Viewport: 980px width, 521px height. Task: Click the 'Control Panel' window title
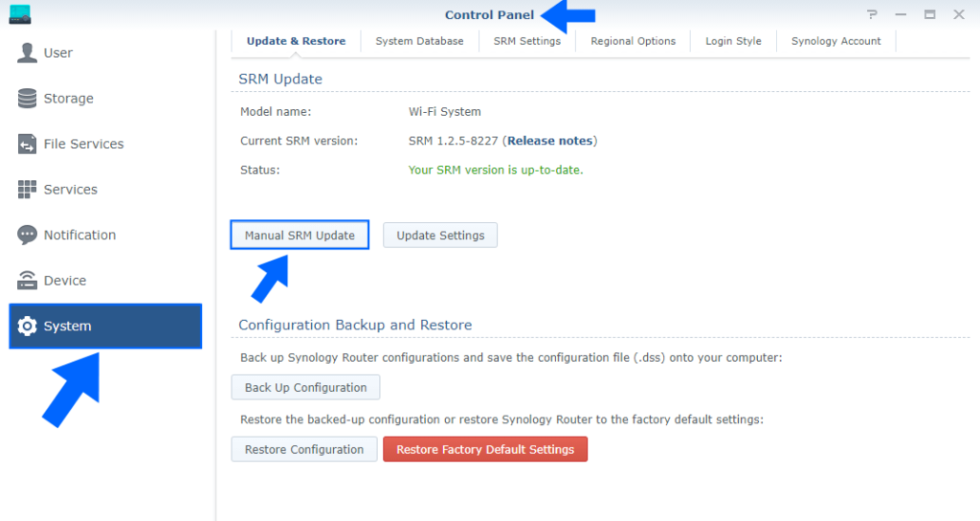(x=489, y=14)
